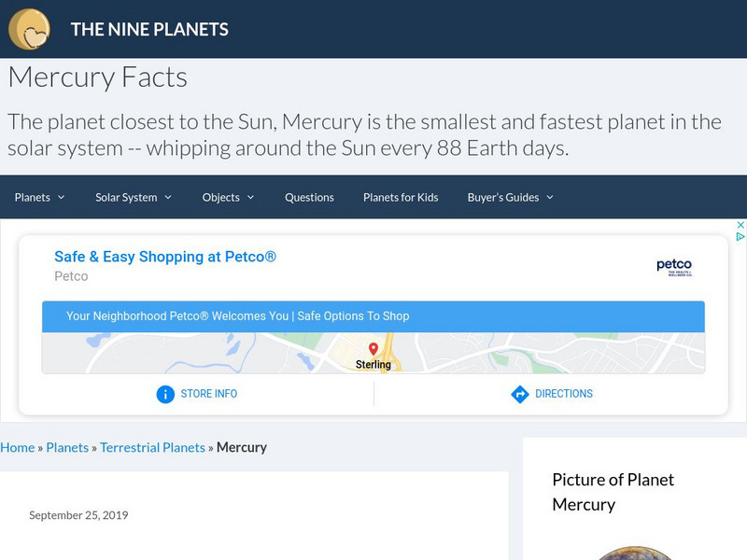747x560 pixels.
Task: Click the Mercury planet picture thumbnail
Action: pos(633,553)
